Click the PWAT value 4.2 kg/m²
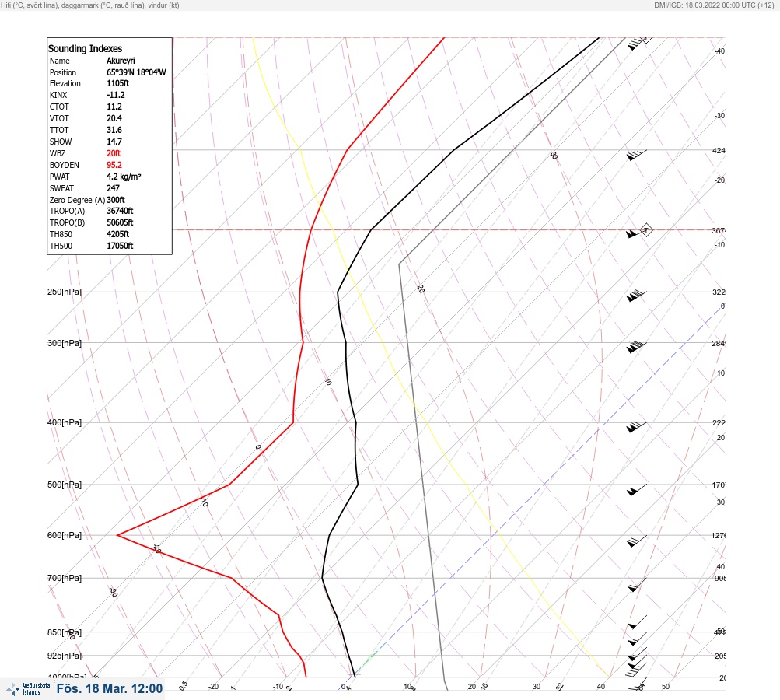780x700 pixels. tap(124, 177)
